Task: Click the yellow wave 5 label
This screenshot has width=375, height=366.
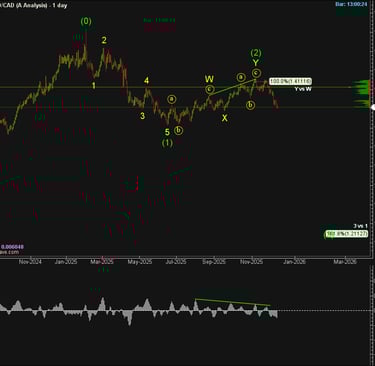Action: (167, 132)
